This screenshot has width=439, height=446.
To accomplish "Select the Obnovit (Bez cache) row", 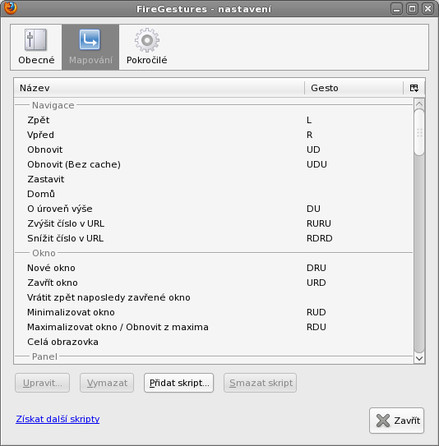I will point(213,164).
